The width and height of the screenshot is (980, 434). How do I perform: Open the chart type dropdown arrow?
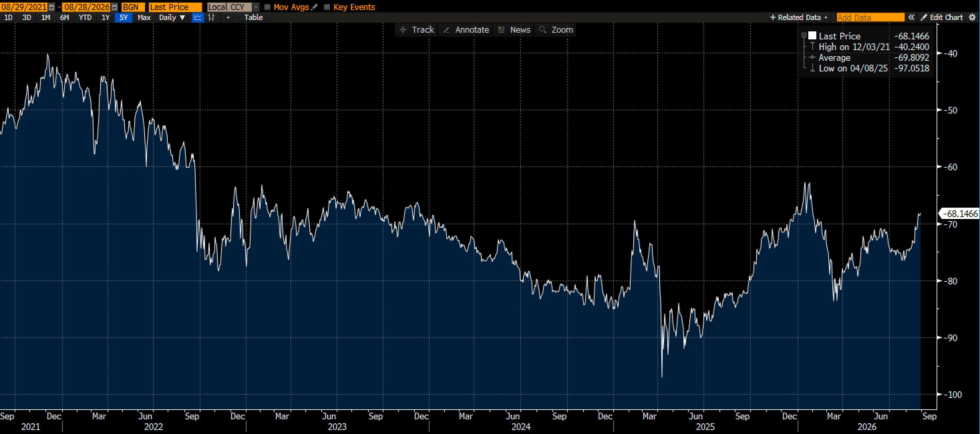228,17
